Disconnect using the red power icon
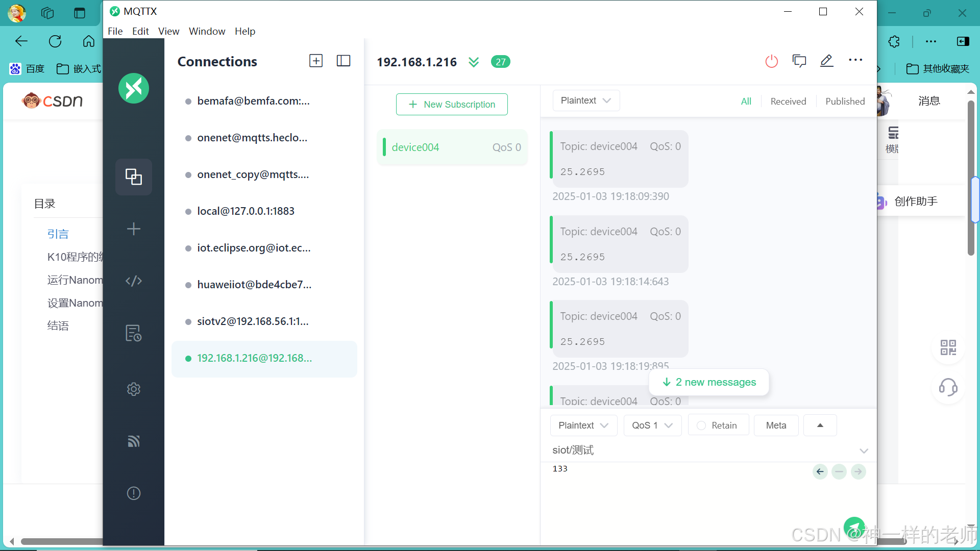 coord(772,61)
